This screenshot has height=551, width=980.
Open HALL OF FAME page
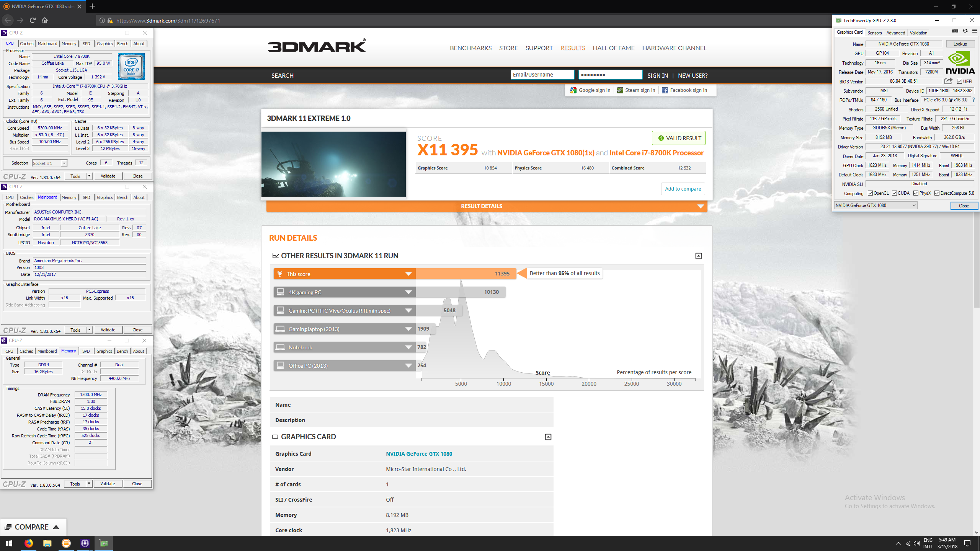point(613,48)
